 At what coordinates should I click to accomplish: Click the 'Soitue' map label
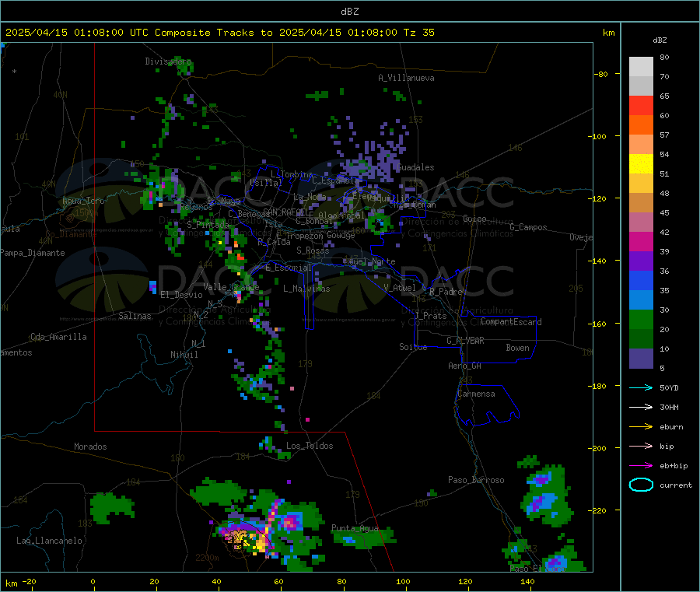(413, 347)
